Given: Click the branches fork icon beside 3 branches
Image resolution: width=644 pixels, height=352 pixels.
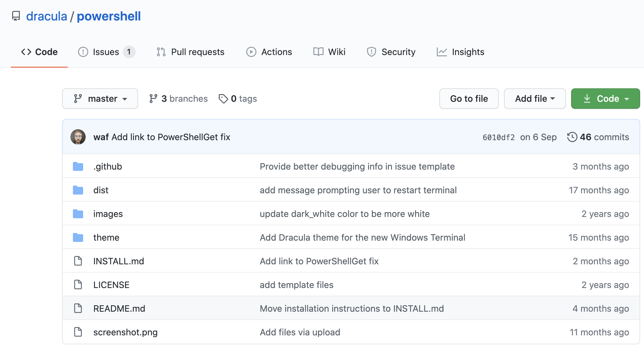Looking at the screenshot, I should 153,99.
